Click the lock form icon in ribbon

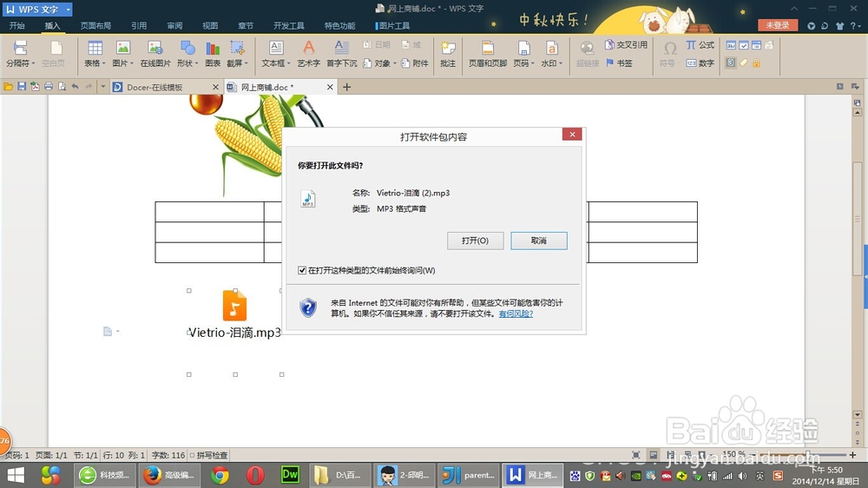click(756, 63)
